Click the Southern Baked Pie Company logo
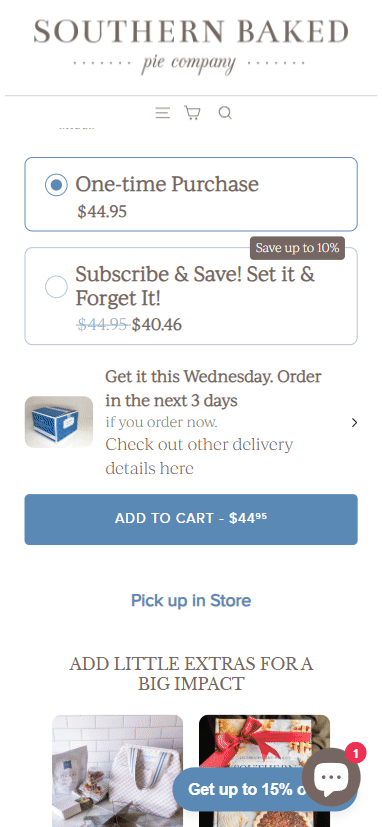 [x=191, y=46]
